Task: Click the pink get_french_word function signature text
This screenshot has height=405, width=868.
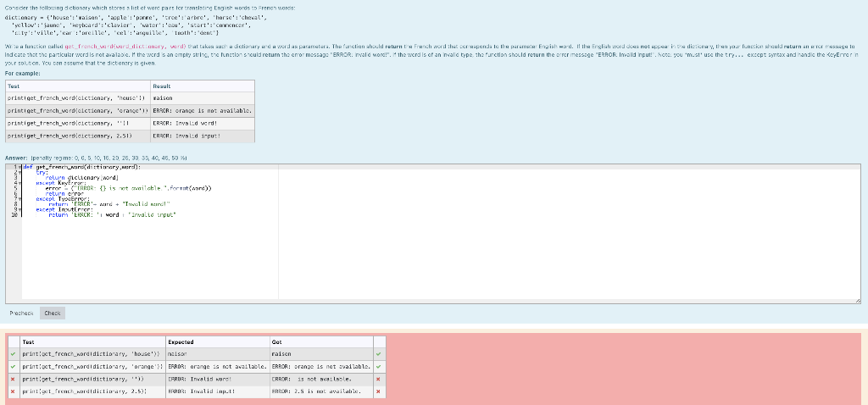Action: [x=125, y=47]
